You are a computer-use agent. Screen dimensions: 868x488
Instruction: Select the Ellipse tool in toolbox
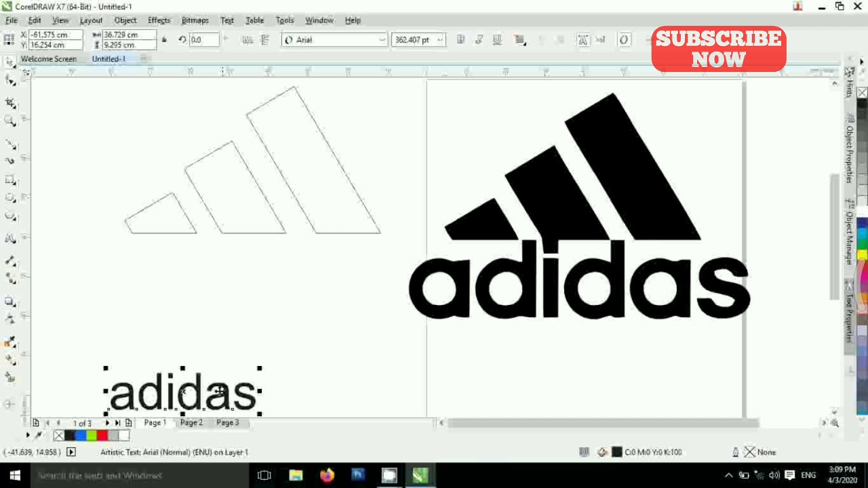pos(10,198)
